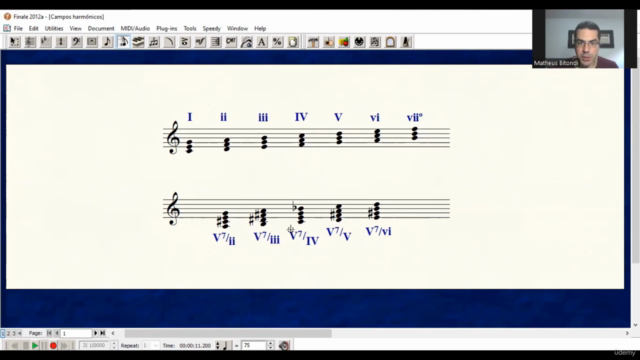The width and height of the screenshot is (640, 360).
Task: Select the Text tool letter A
Action: click(262, 42)
